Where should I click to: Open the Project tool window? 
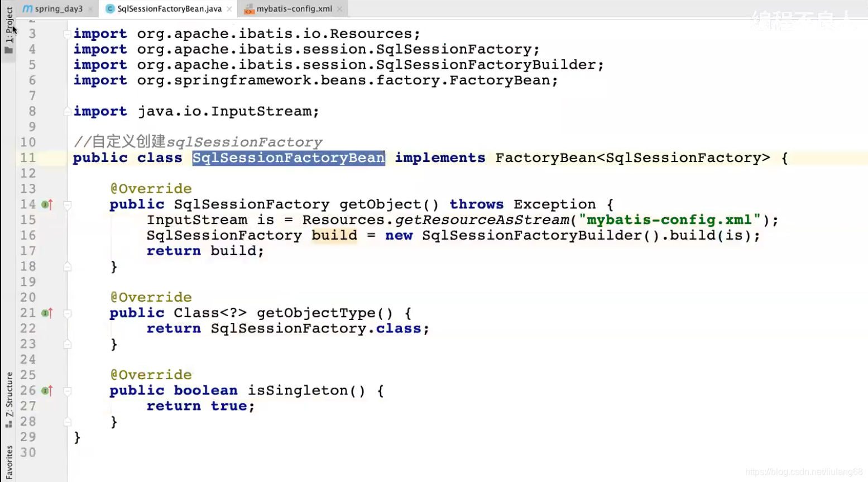pos(9,29)
